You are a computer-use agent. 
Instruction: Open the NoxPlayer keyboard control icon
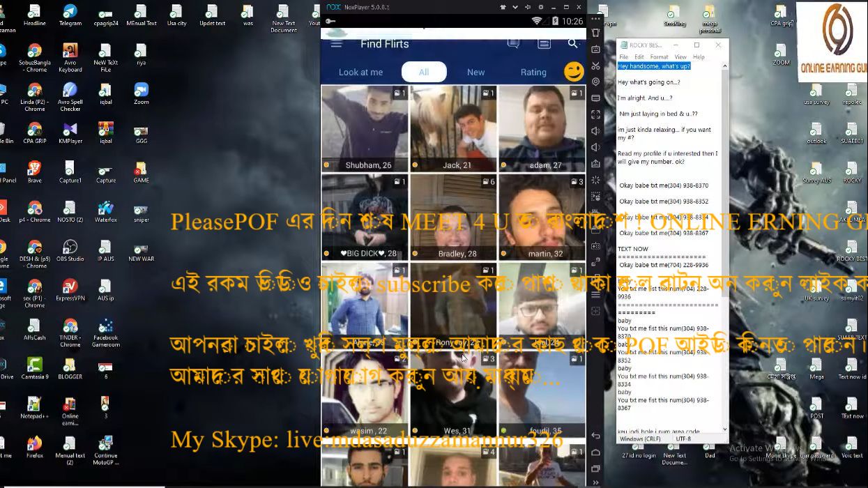[x=595, y=49]
